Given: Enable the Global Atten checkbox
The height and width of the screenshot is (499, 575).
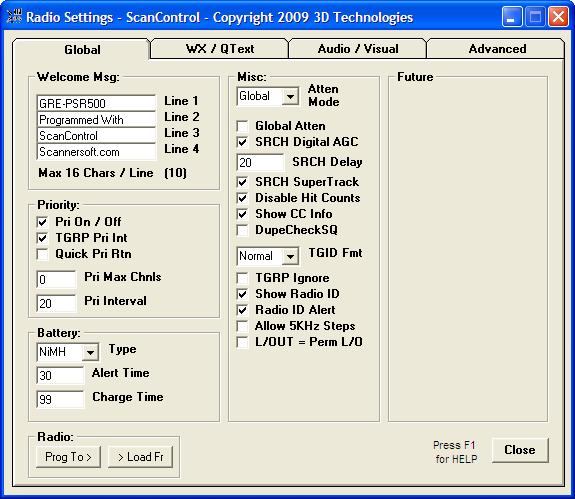Looking at the screenshot, I should (x=242, y=126).
